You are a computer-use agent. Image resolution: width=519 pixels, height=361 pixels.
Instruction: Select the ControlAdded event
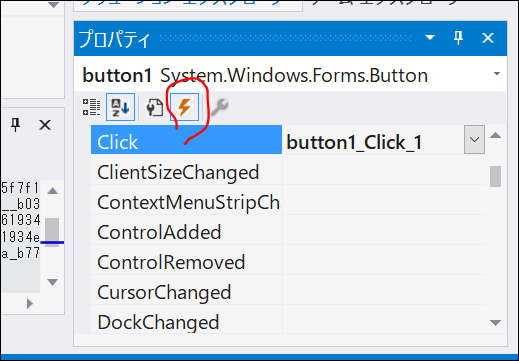click(288, 232)
